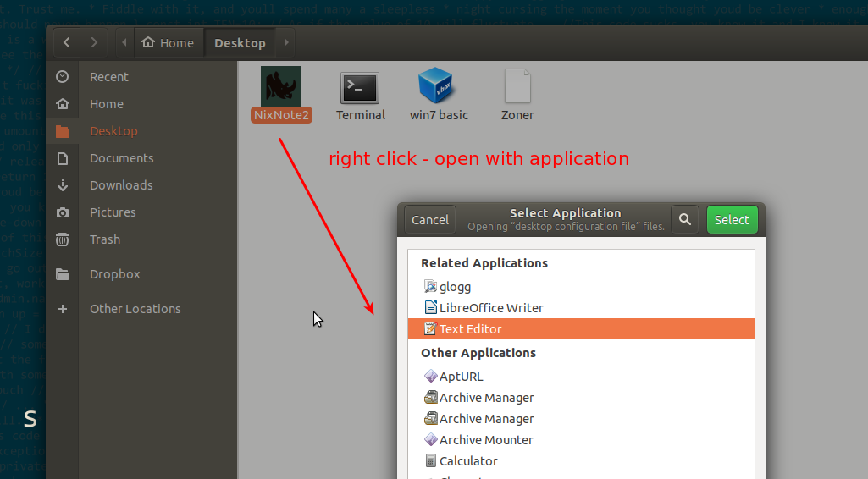The height and width of the screenshot is (479, 868).
Task: Select Text Editor application entry
Action: (x=470, y=329)
